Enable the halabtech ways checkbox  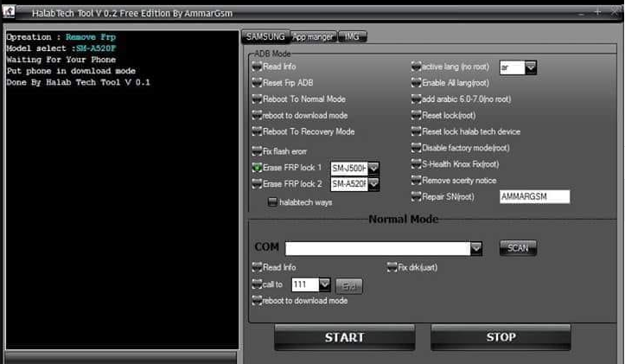300,202
